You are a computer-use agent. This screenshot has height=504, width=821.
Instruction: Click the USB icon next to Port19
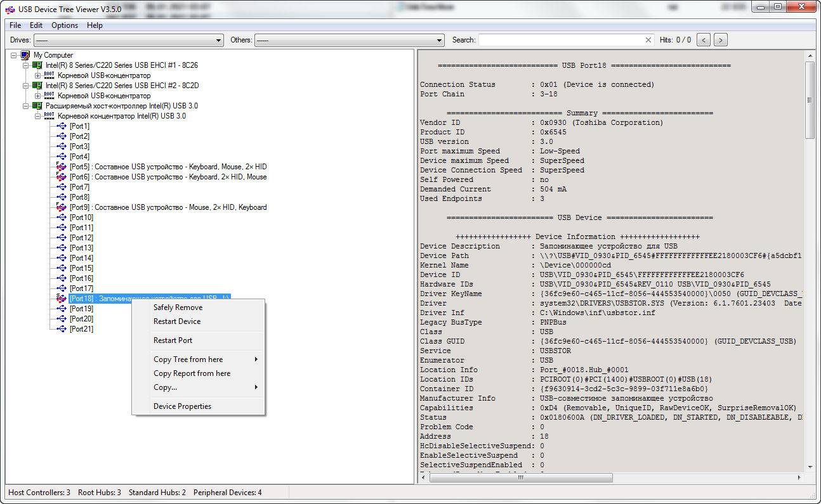click(62, 309)
